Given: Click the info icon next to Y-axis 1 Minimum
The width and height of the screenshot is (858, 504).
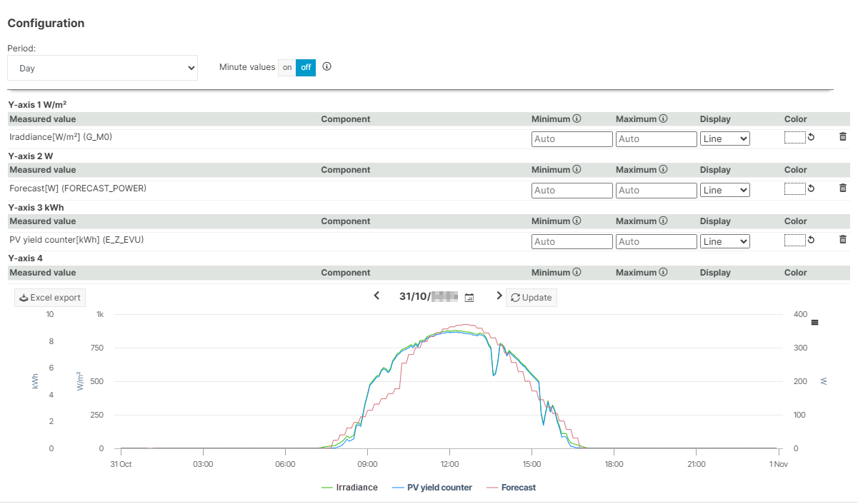Looking at the screenshot, I should 577,119.
